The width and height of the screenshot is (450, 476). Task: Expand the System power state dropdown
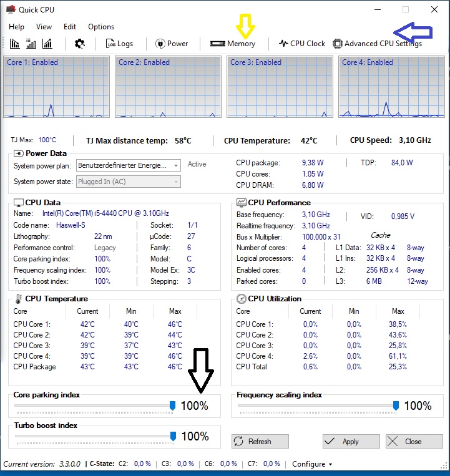click(x=129, y=182)
